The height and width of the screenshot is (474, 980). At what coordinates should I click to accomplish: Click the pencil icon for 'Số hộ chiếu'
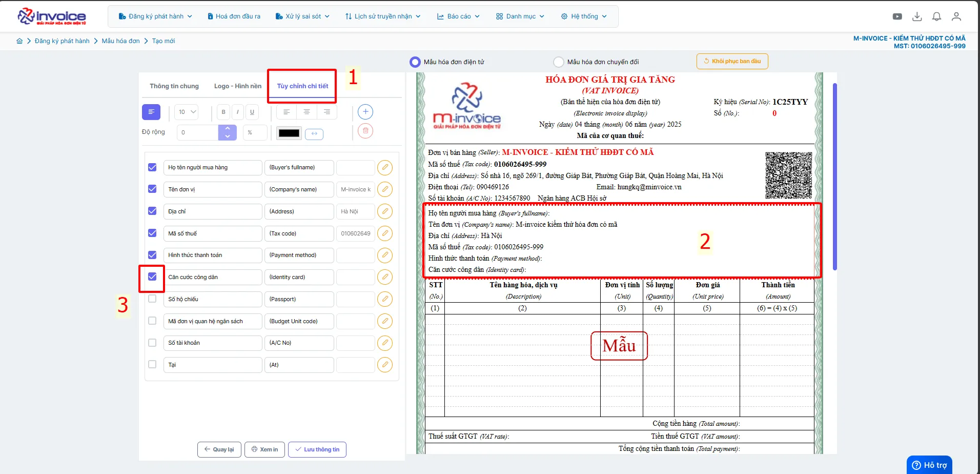point(385,299)
